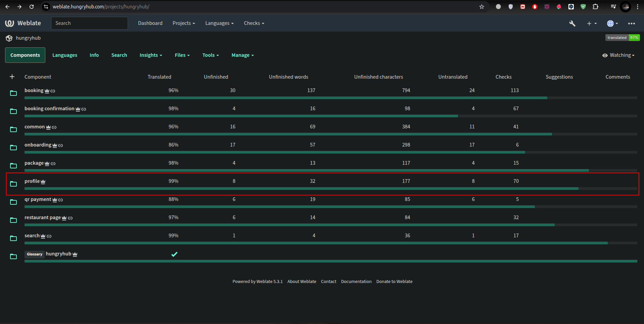Focus the Weblate search input field
The image size is (644, 324).
pyautogui.click(x=89, y=23)
